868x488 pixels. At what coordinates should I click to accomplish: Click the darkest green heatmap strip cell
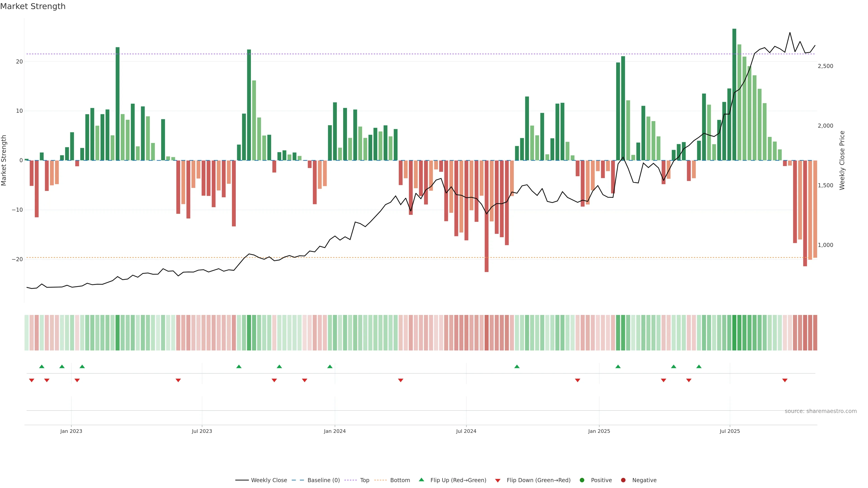pos(734,333)
